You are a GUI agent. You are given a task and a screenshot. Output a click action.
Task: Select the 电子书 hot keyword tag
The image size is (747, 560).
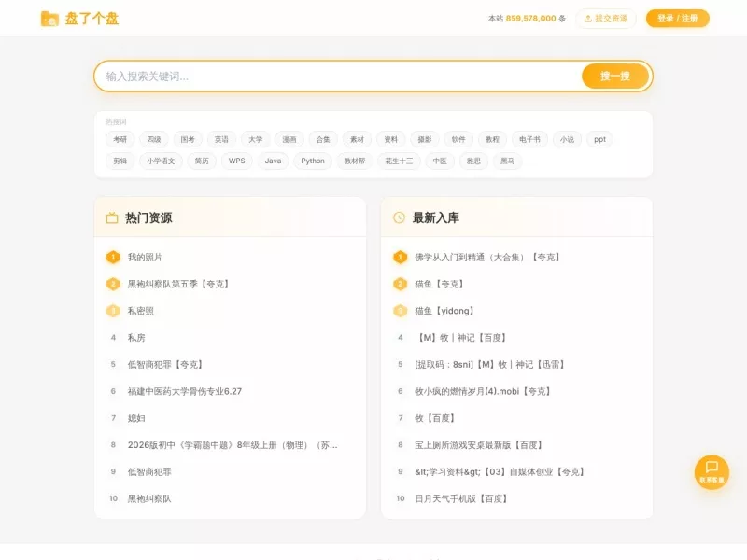(529, 139)
